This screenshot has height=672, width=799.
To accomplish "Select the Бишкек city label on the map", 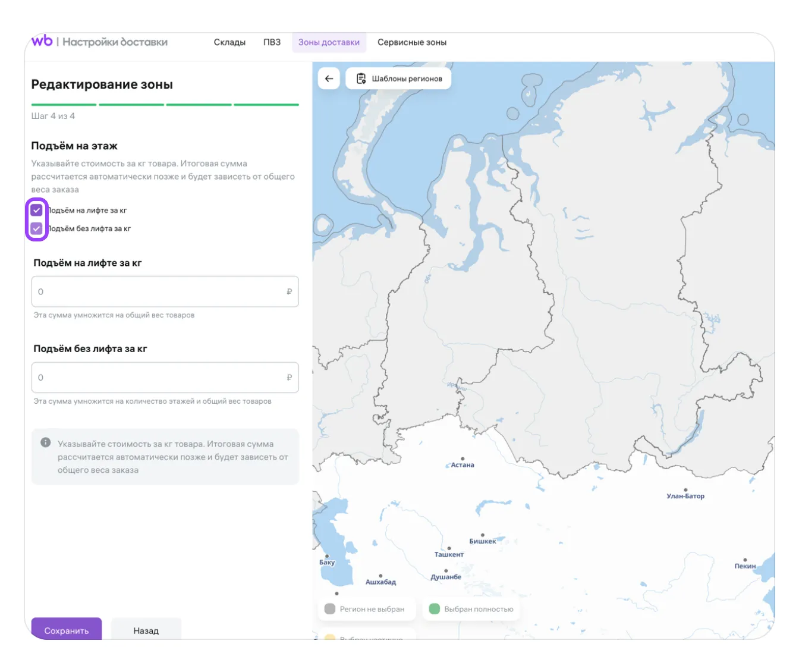I will click(482, 541).
